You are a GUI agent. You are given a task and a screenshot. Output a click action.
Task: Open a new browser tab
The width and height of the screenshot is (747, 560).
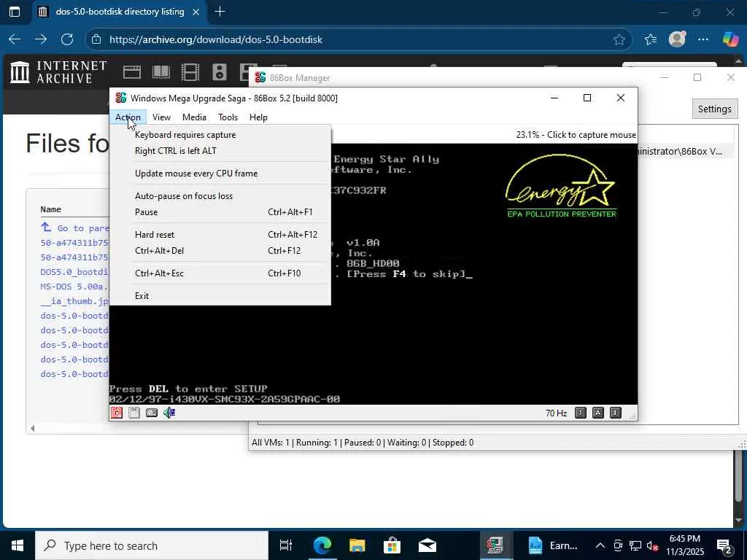pyautogui.click(x=220, y=12)
